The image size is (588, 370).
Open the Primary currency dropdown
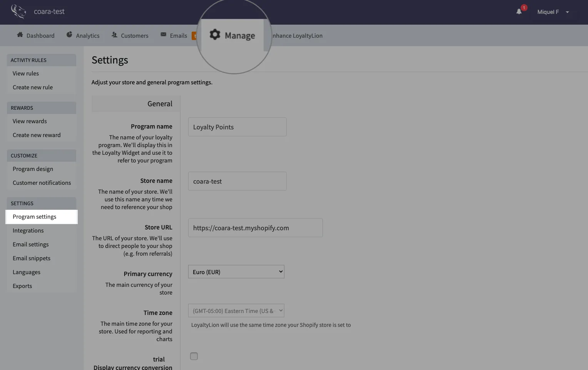click(x=236, y=272)
